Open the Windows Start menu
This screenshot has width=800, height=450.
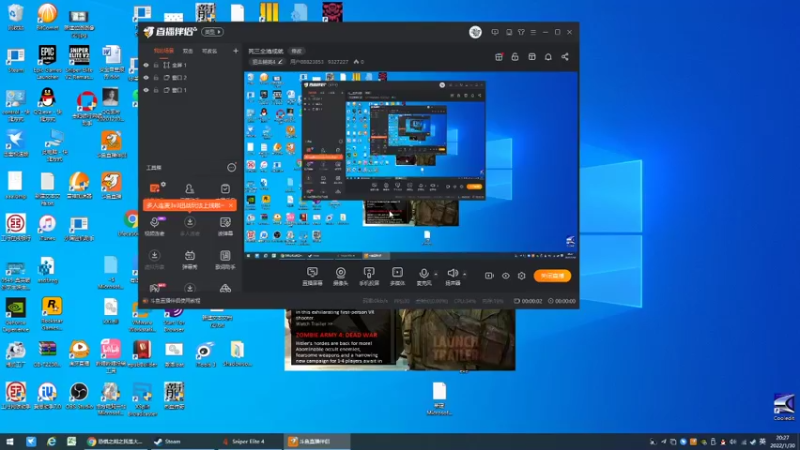click(10, 441)
